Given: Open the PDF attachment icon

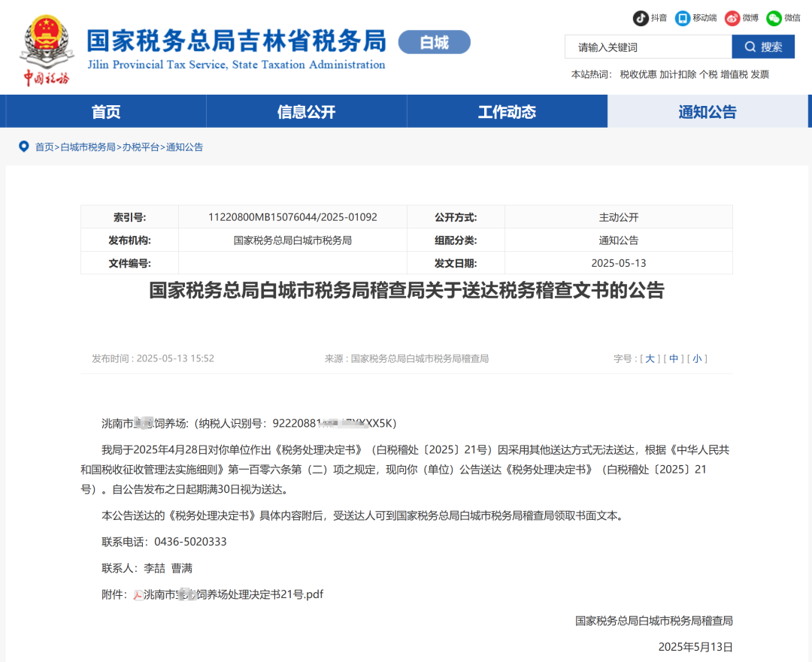Looking at the screenshot, I should pos(138,595).
